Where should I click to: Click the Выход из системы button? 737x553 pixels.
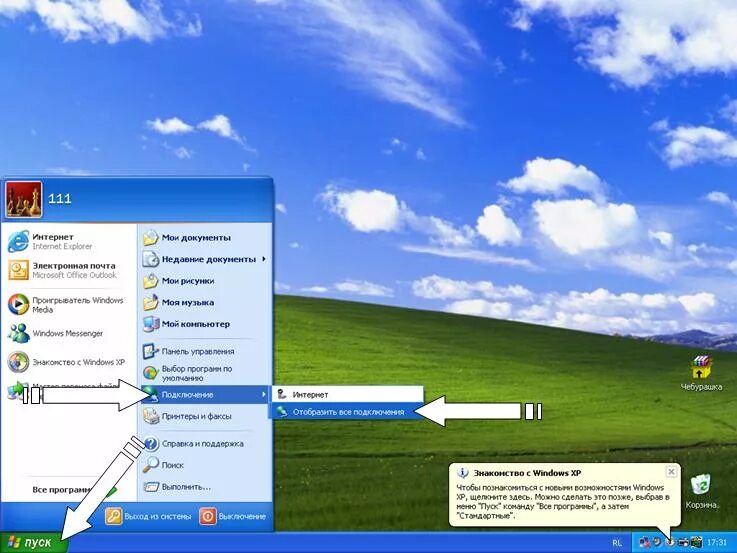pyautogui.click(x=148, y=516)
